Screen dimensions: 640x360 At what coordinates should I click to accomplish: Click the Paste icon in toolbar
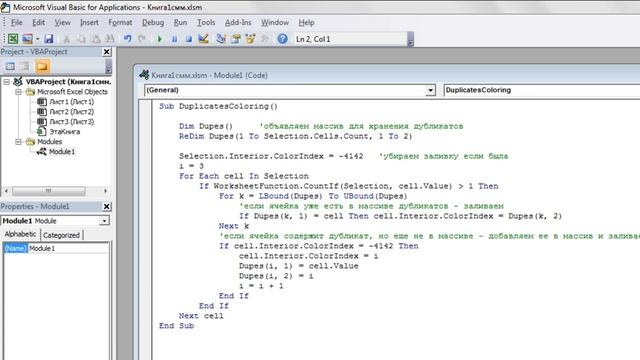click(x=96, y=39)
